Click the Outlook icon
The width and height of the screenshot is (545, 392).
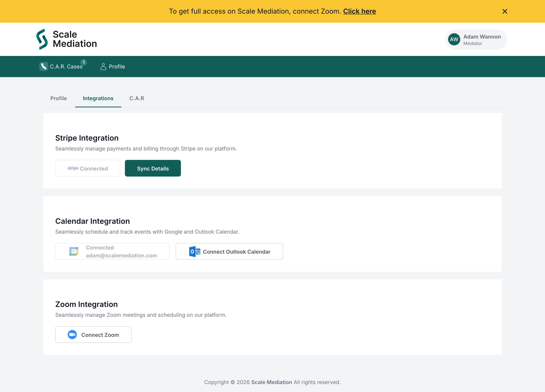coord(194,252)
